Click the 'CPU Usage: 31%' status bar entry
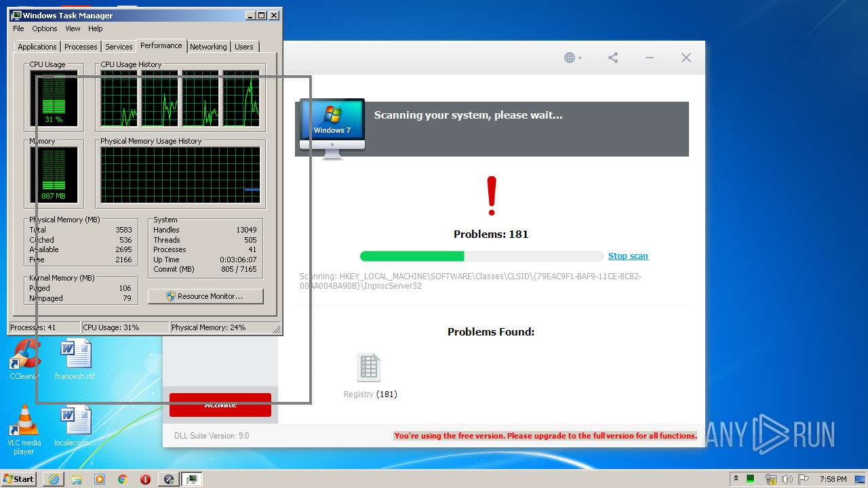 pyautogui.click(x=125, y=327)
